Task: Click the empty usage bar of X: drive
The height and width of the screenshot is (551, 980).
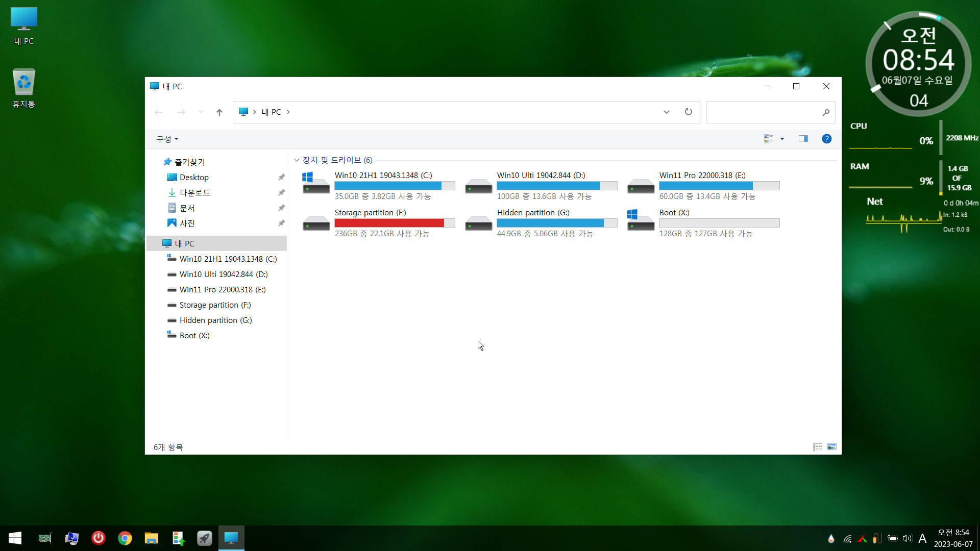Action: (719, 223)
